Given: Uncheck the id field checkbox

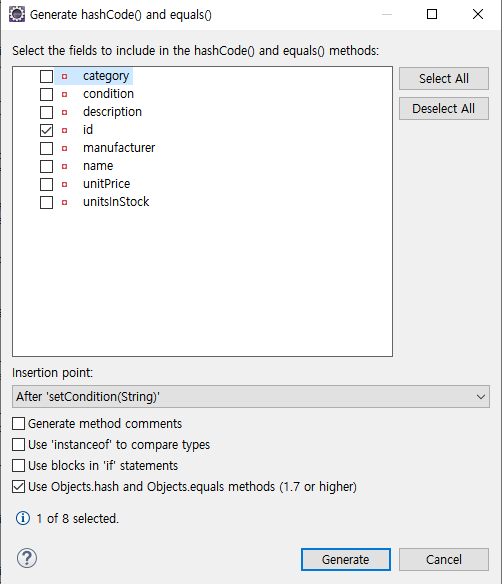Looking at the screenshot, I should click(x=47, y=130).
